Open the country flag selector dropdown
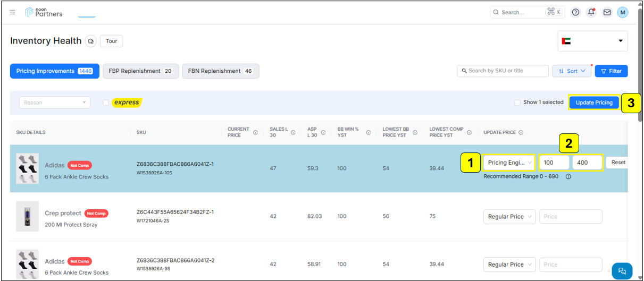Image resolution: width=644 pixels, height=281 pixels. coord(592,41)
